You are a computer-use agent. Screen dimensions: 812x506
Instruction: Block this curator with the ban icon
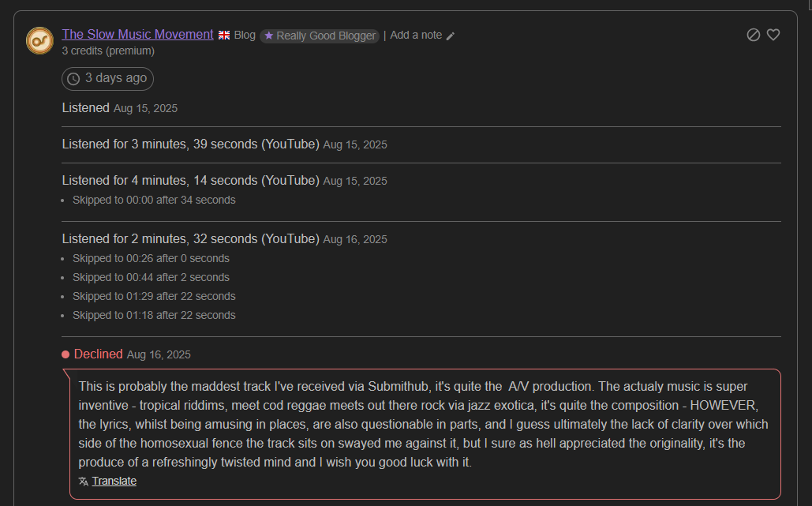pyautogui.click(x=754, y=35)
